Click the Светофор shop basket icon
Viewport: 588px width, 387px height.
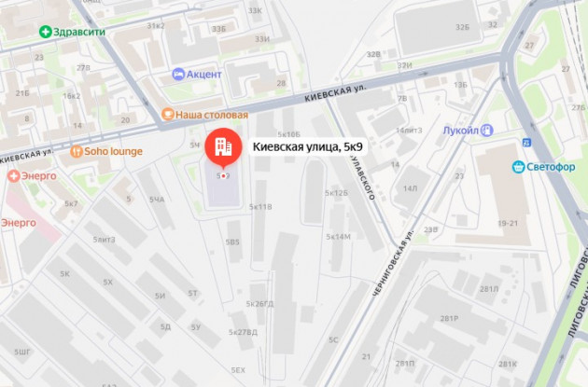click(518, 167)
